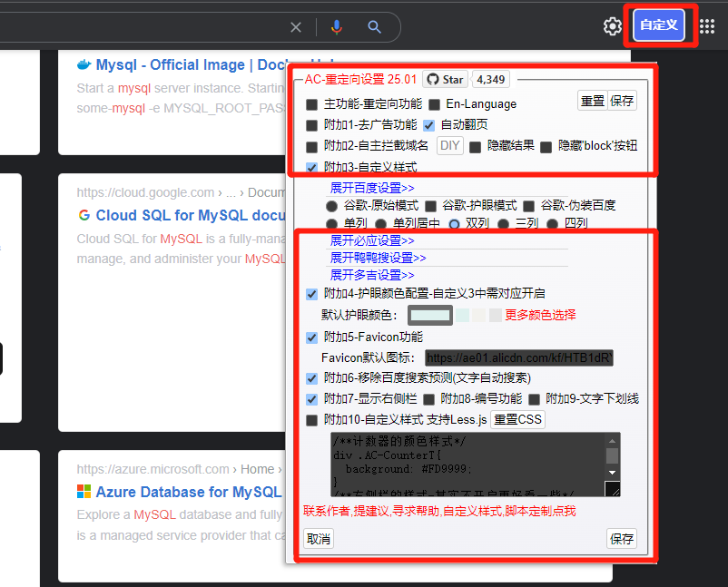Expand 展开必应设置>> section
The height and width of the screenshot is (587, 728).
[372, 240]
